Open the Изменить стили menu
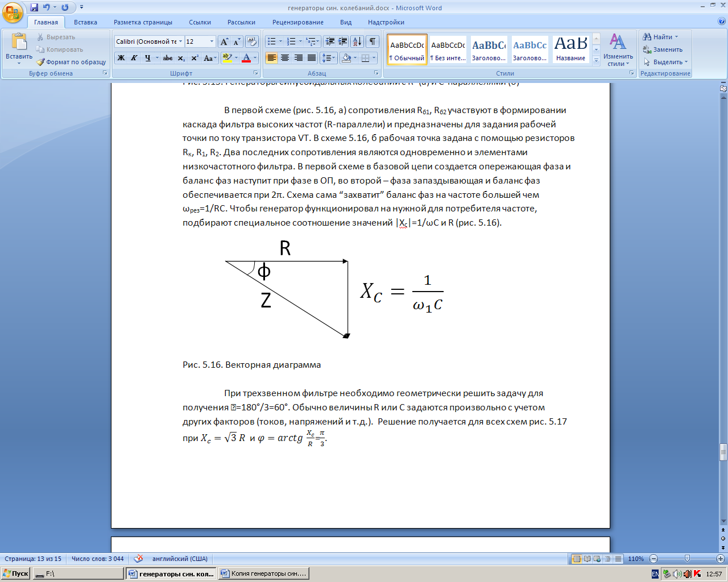Screen dimensions: 728x582 pyautogui.click(x=618, y=50)
